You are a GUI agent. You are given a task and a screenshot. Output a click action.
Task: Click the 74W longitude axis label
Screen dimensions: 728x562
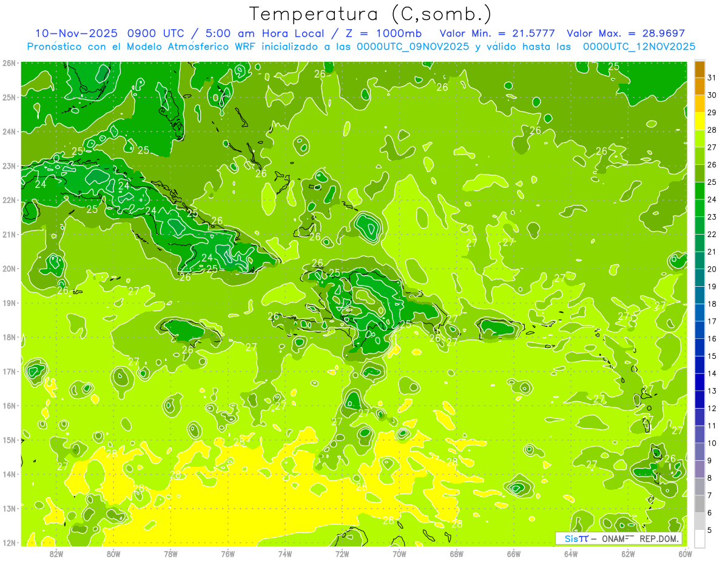pyautogui.click(x=285, y=553)
